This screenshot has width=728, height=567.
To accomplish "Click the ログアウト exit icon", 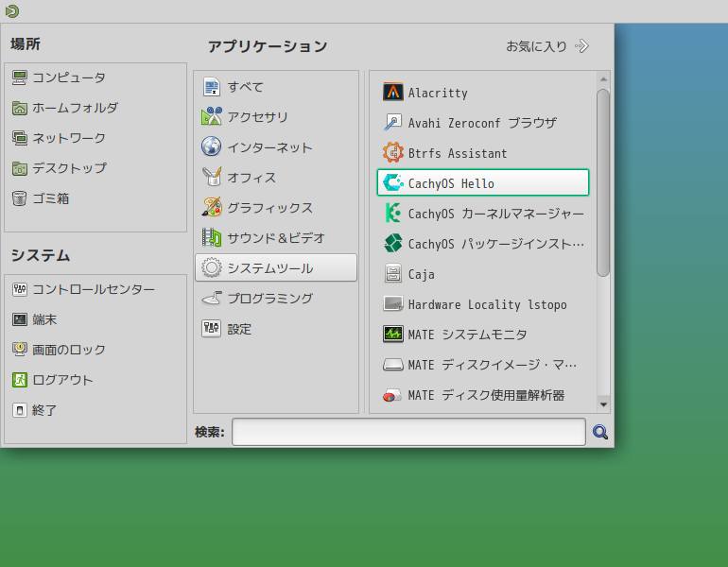I will 20,380.
